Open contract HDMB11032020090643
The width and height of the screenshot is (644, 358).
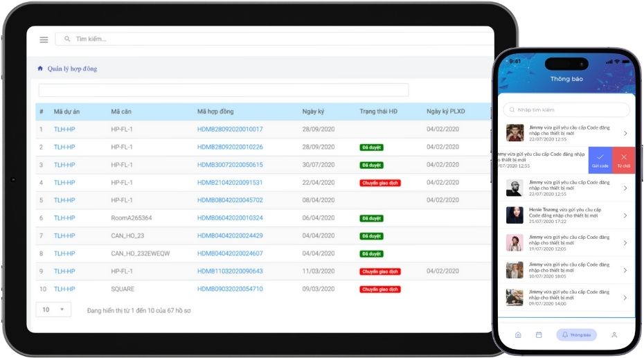click(x=230, y=271)
